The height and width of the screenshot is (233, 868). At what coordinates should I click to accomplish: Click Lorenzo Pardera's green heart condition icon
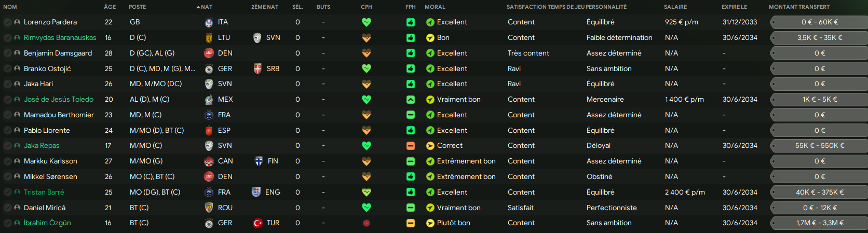367,22
